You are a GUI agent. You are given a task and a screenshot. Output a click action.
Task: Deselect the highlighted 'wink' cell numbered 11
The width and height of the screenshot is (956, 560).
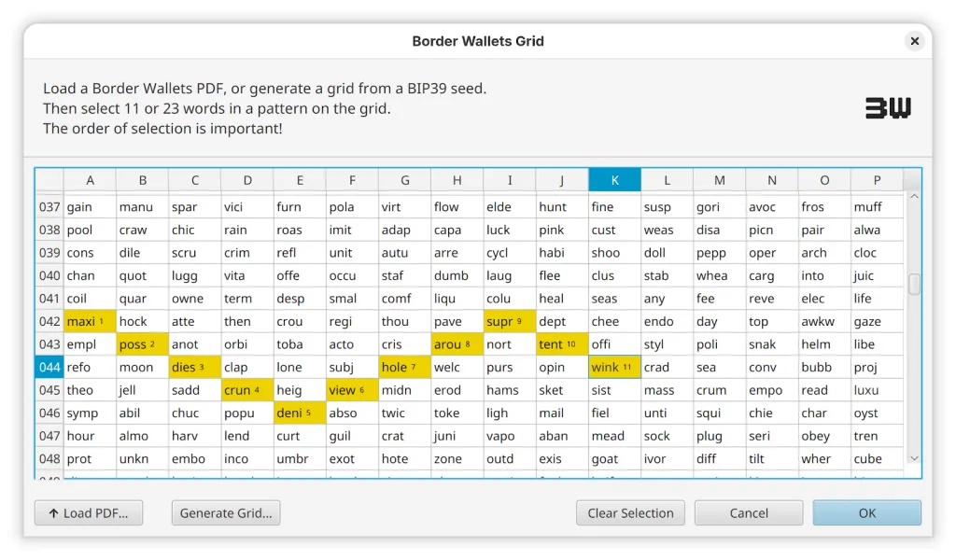point(614,368)
